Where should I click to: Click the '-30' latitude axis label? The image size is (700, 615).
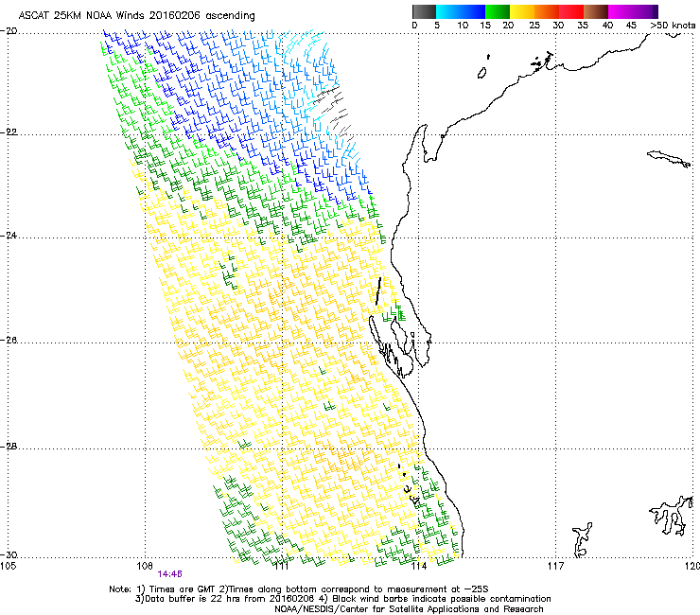click(x=9, y=554)
